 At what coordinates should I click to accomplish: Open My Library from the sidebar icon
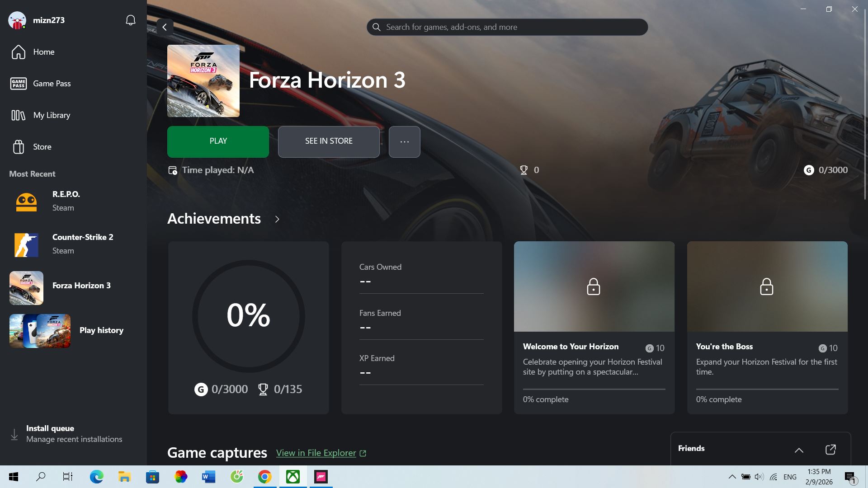pos(18,115)
